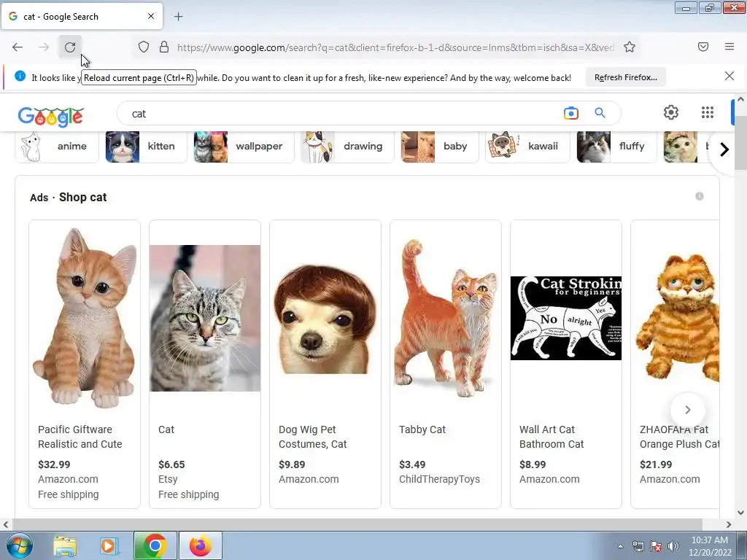Reload the current page
Viewport: 747px width, 560px height.
(70, 47)
